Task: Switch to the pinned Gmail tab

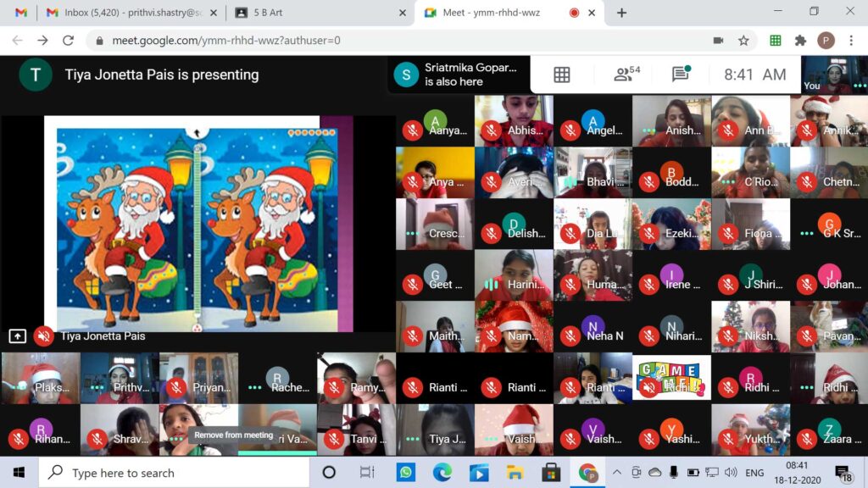Action: click(x=21, y=12)
